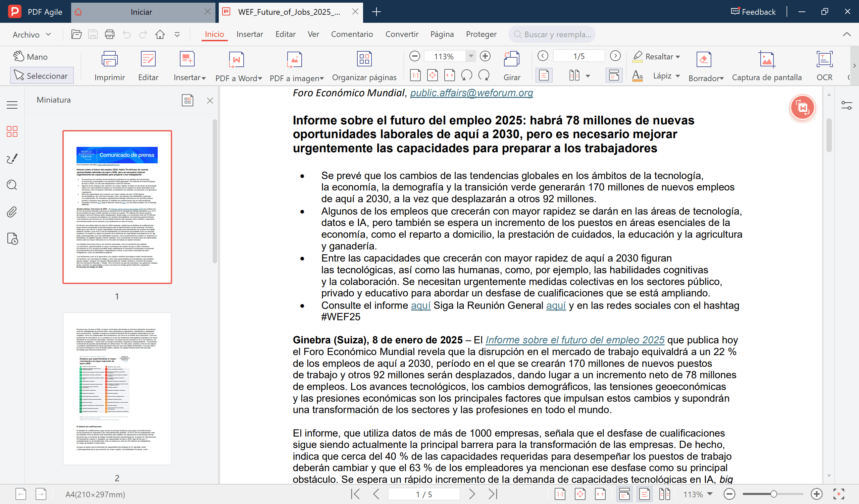Click the fit page icon in ribbon

(x=432, y=75)
